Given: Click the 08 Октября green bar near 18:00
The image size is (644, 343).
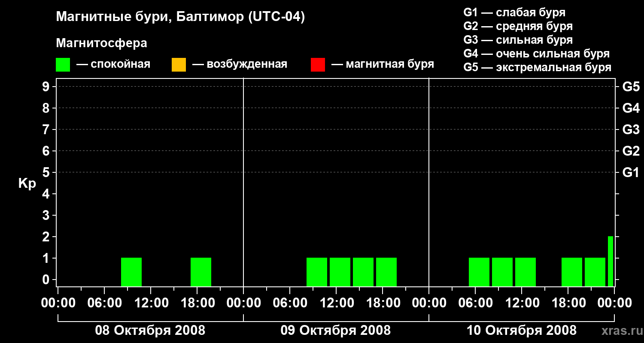Looking at the screenshot, I should (201, 272).
